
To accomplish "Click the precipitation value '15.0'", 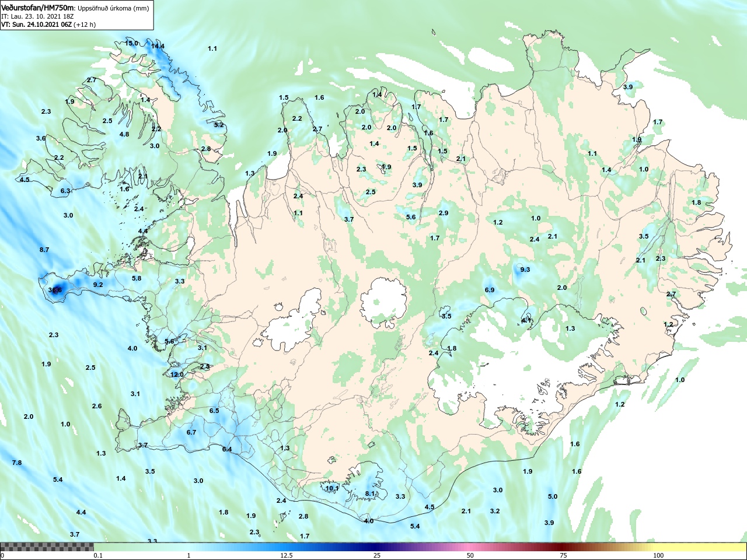I will 132,43.
